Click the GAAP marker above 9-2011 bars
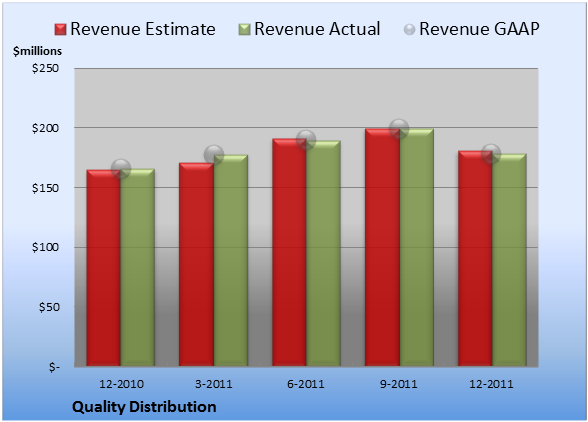The image size is (588, 422). click(x=399, y=129)
